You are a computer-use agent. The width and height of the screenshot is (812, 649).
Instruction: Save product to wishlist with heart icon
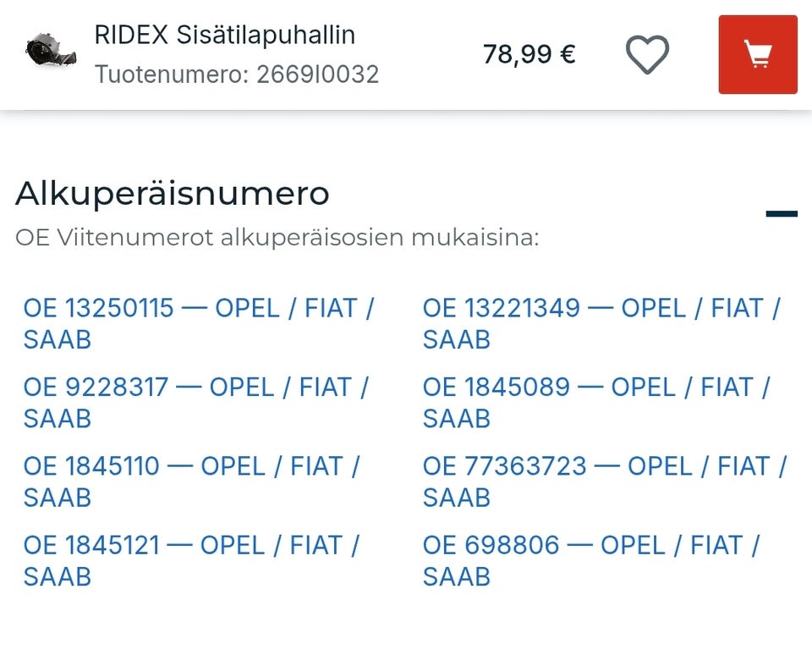(x=647, y=55)
